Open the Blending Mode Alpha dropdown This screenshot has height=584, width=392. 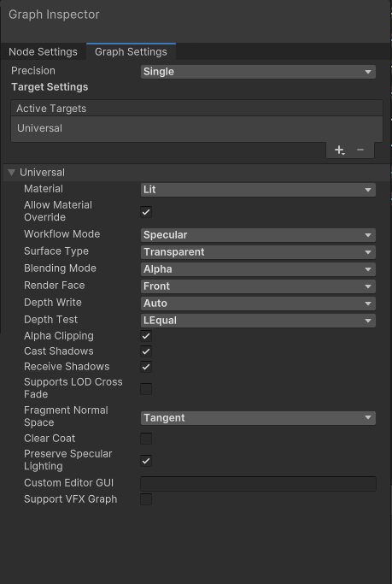pyautogui.click(x=258, y=269)
